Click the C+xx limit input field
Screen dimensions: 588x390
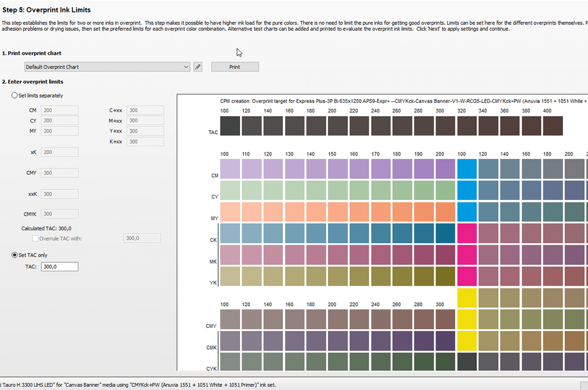click(145, 110)
